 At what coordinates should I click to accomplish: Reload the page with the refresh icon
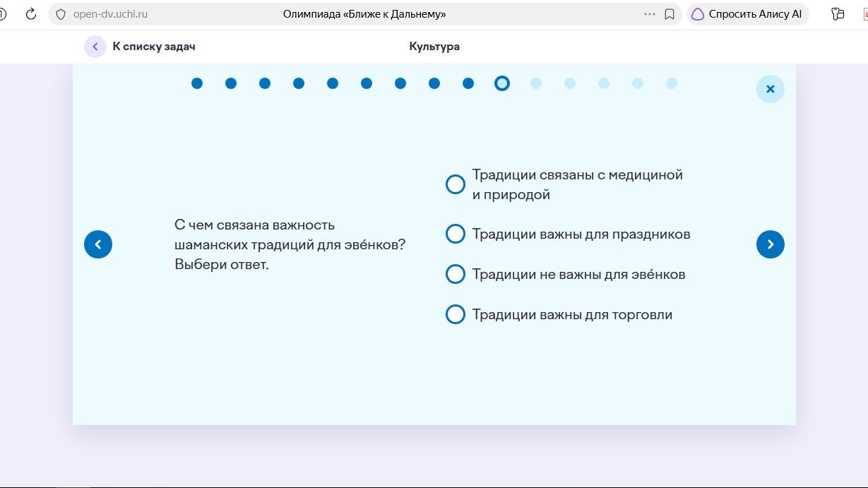tap(30, 14)
